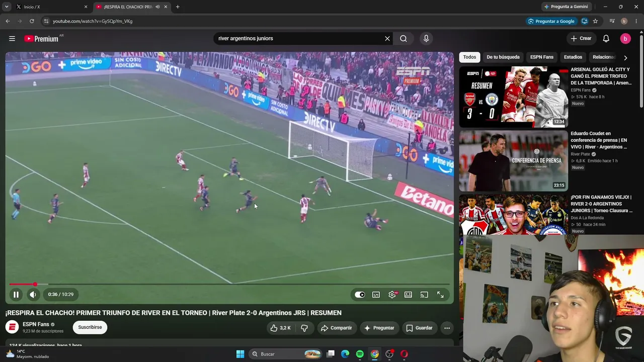Close the YouTube browser tab
Image resolution: width=644 pixels, height=362 pixels.
click(166, 7)
